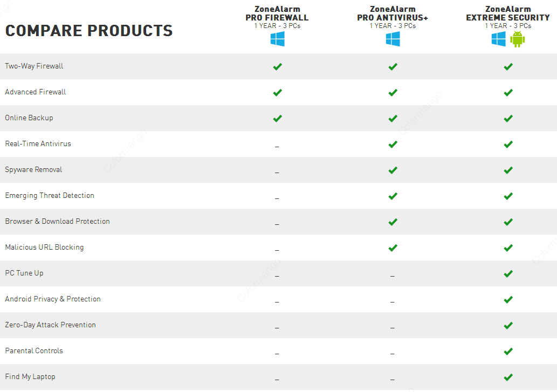Click Extreme Security checkmark for Parental Controls
Viewport: 557px width, 392px height.
(x=508, y=352)
